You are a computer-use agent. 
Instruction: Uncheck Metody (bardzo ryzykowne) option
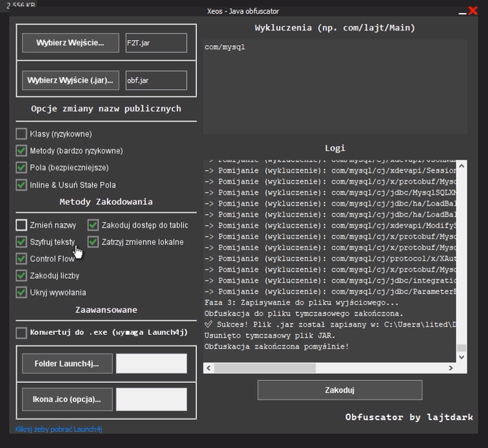tap(21, 151)
